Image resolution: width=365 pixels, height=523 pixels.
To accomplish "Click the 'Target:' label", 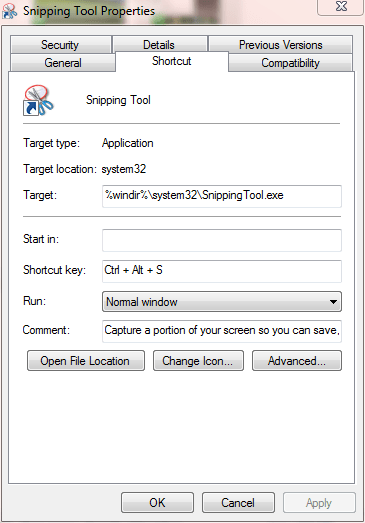I will coord(40,195).
